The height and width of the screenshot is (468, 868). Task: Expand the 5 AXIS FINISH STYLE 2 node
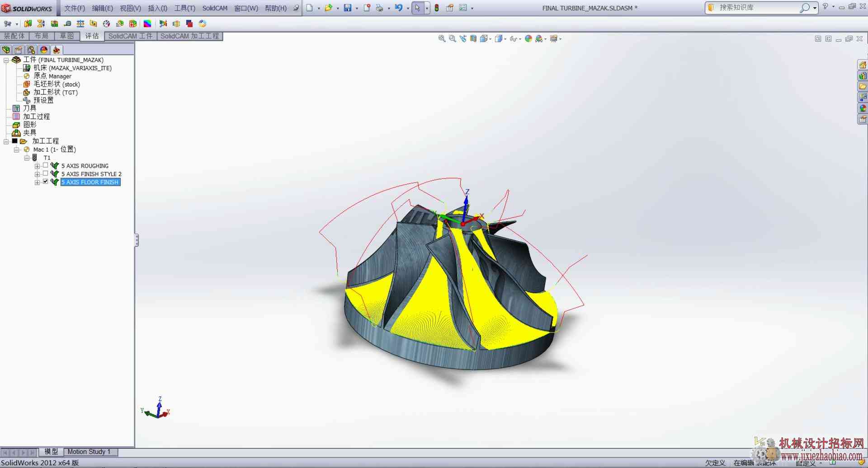click(x=38, y=174)
